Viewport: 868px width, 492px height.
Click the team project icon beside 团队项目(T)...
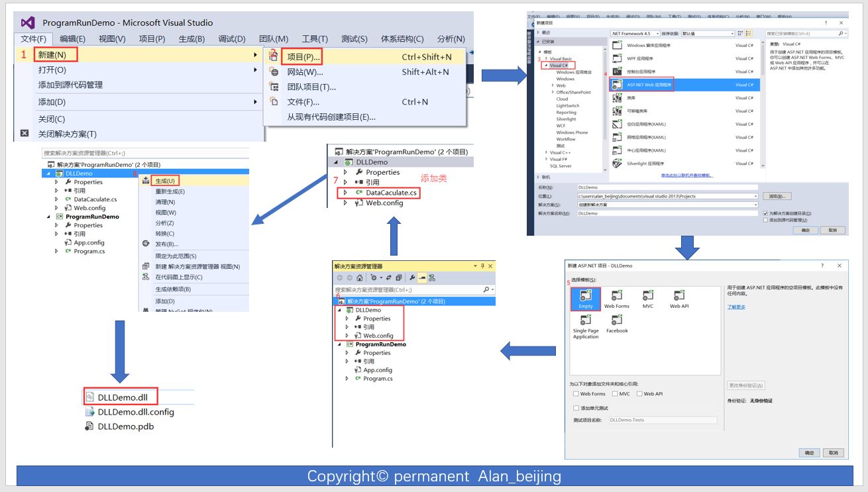274,87
